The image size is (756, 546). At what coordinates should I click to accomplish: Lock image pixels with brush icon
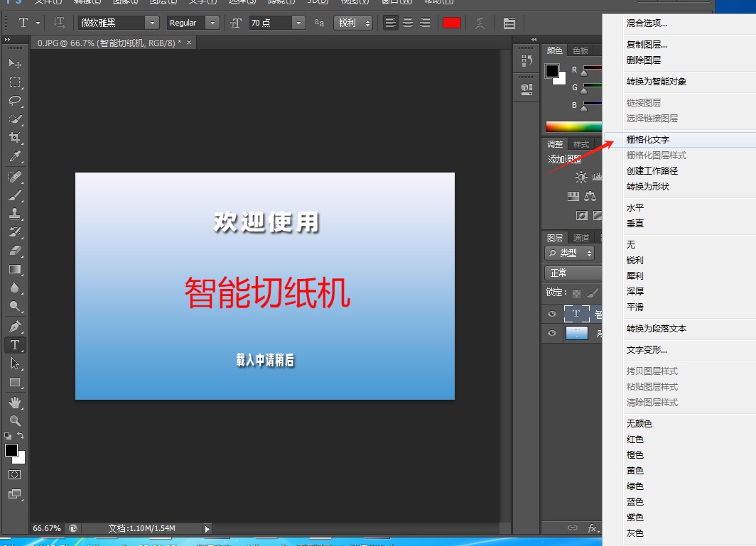point(593,293)
